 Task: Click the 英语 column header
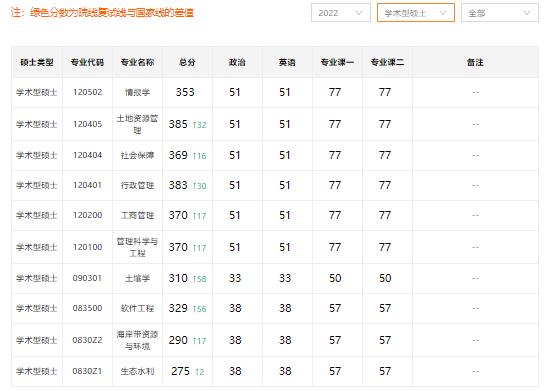(287, 63)
